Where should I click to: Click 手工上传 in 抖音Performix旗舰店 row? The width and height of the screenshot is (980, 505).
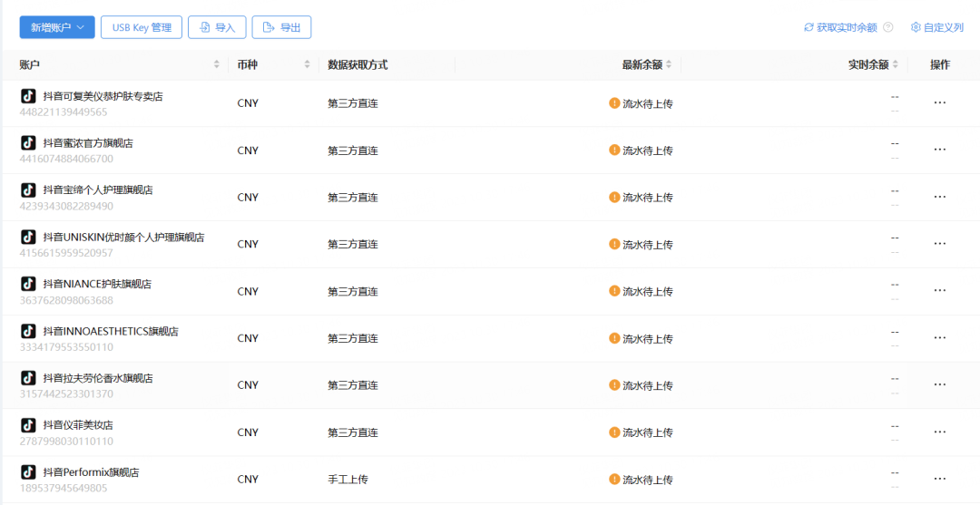pos(348,480)
